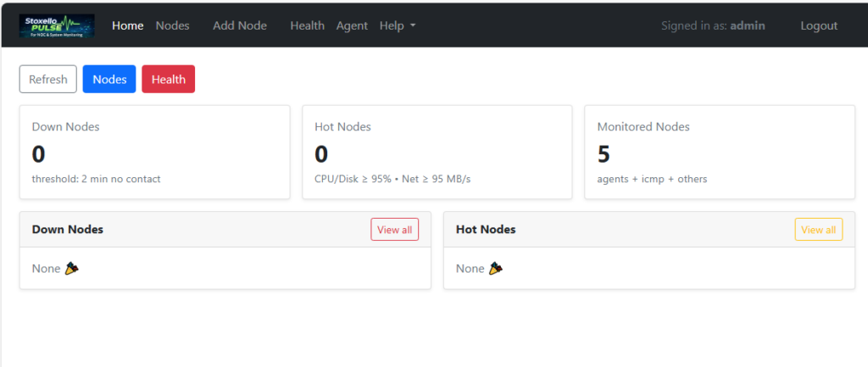
Task: Open Nodes page from the top navbar
Action: click(172, 25)
